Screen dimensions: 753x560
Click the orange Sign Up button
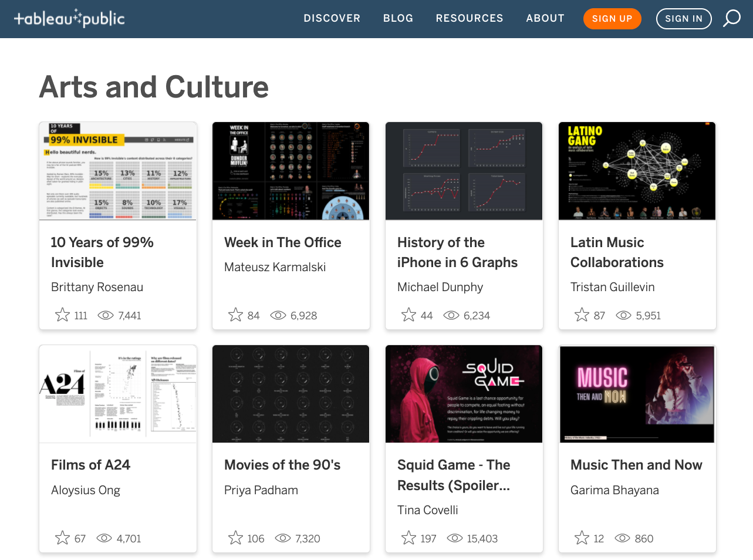point(612,19)
